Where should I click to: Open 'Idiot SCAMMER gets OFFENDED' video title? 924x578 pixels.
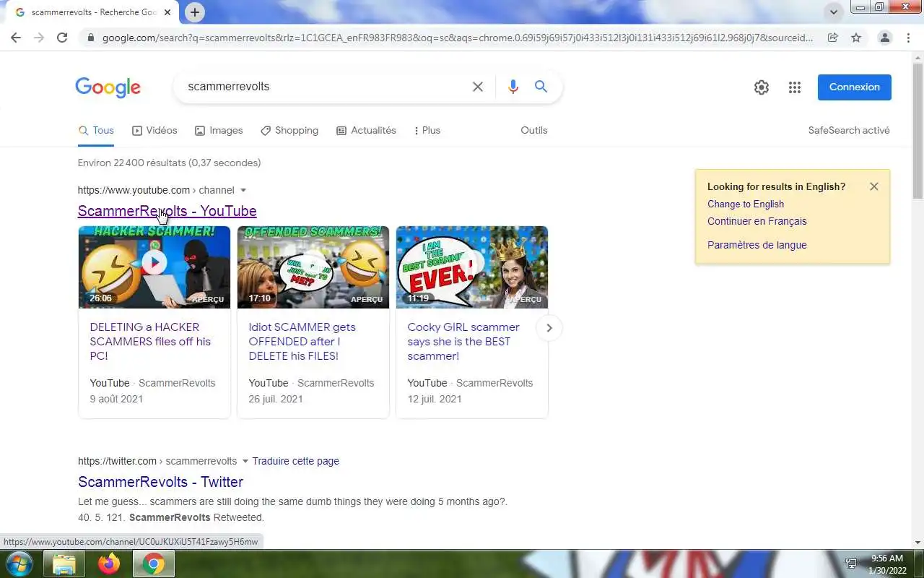coord(302,342)
